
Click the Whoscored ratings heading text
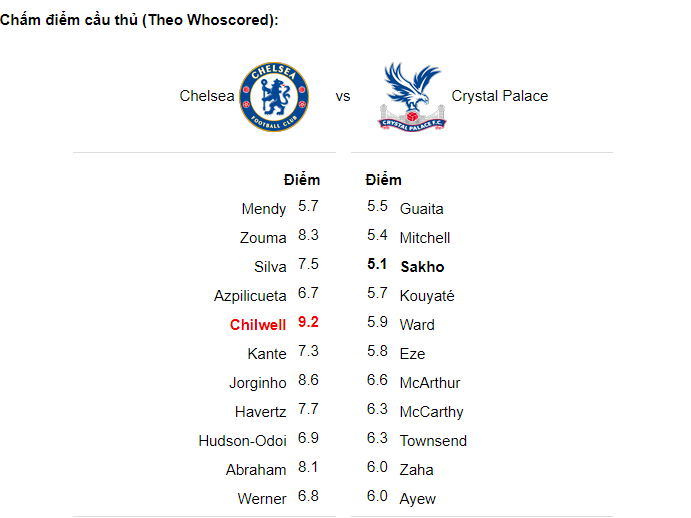139,21
